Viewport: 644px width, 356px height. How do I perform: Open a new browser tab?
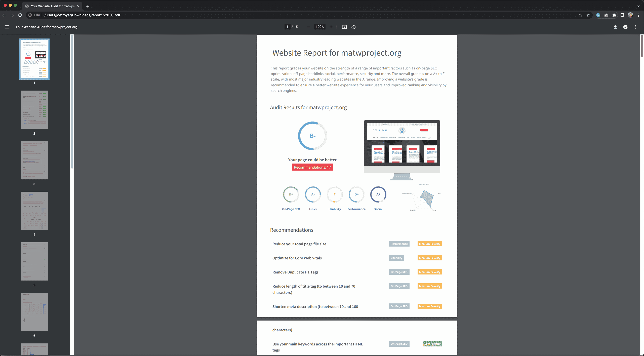[88, 6]
